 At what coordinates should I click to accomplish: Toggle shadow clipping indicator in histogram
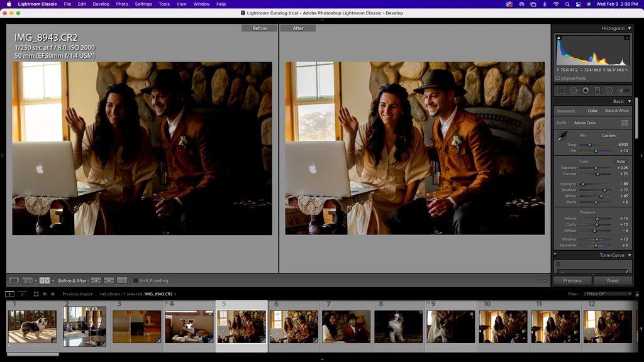pyautogui.click(x=558, y=38)
